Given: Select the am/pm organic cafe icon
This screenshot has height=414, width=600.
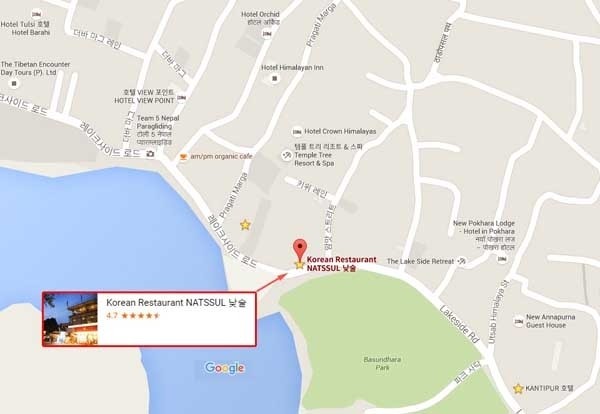Looking at the screenshot, I should coord(183,156).
